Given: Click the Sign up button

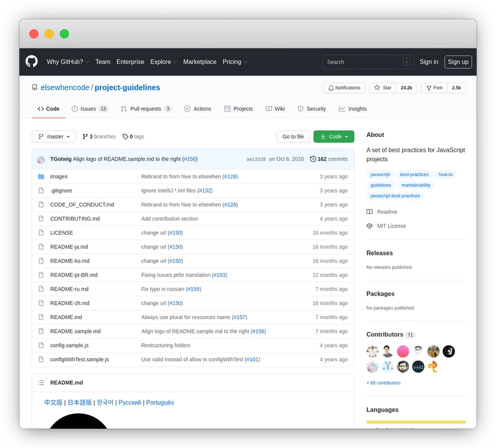Looking at the screenshot, I should pyautogui.click(x=458, y=61).
